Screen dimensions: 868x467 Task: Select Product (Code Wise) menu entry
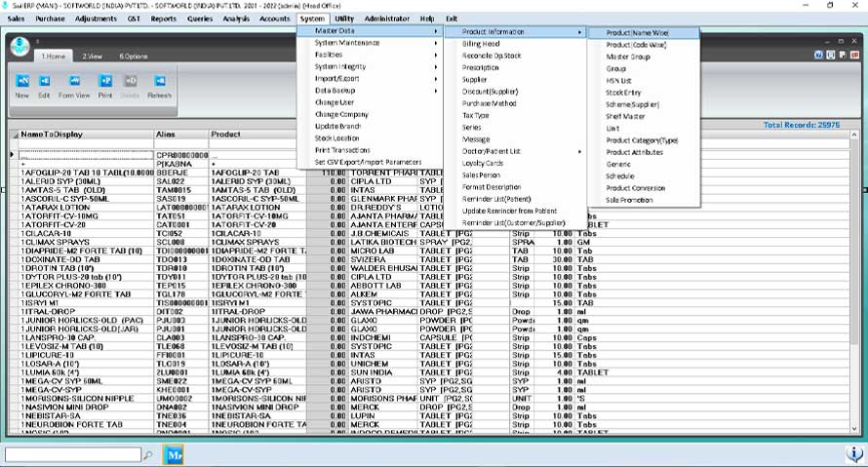636,45
